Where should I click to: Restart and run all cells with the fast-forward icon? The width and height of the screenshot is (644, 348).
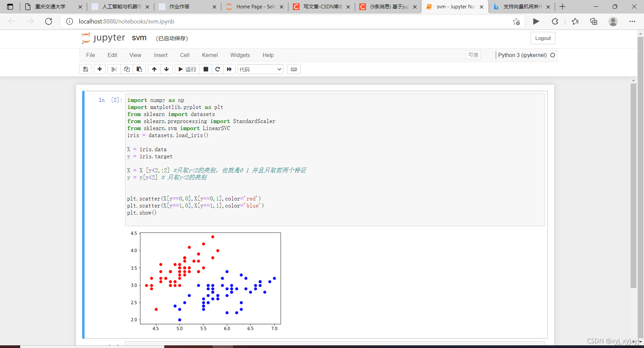click(229, 69)
